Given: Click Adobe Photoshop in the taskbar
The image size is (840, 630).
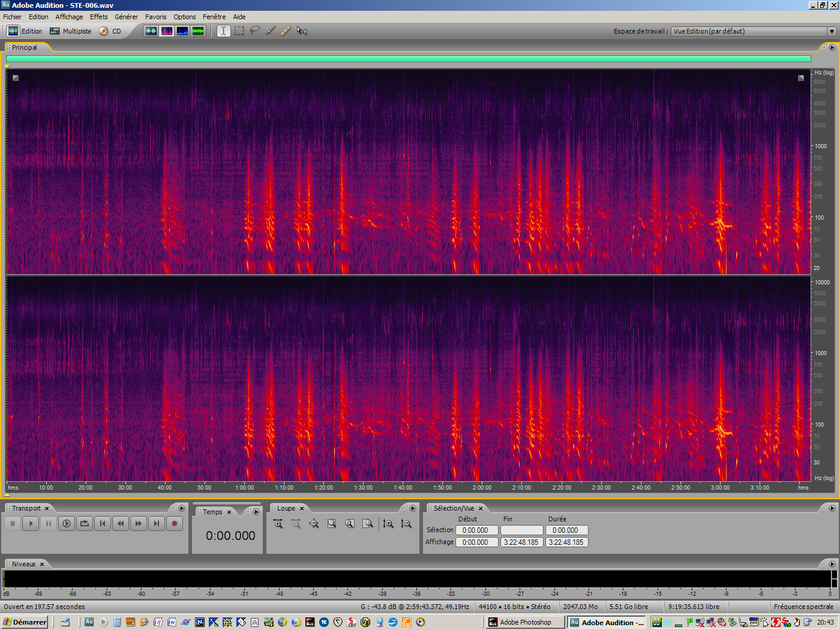Looking at the screenshot, I should (524, 622).
